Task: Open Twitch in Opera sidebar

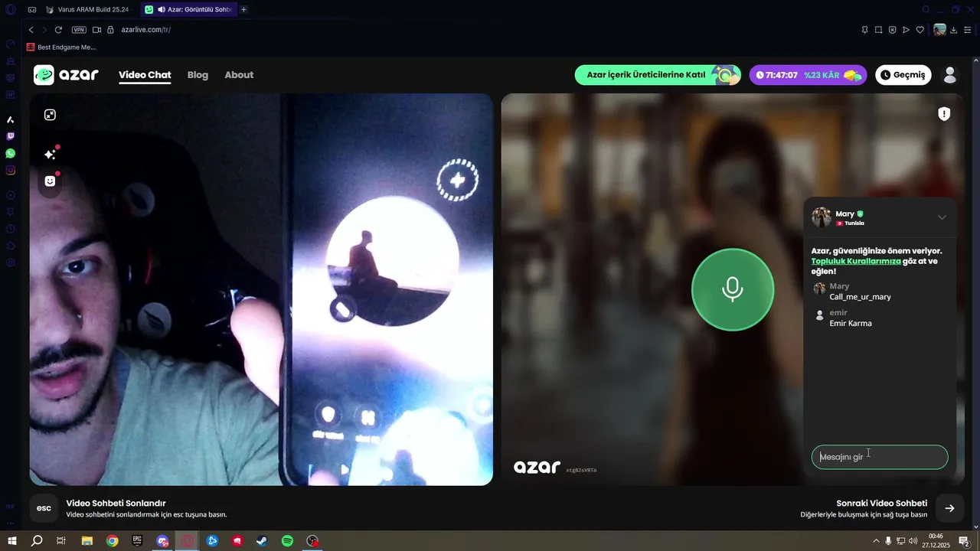Action: pyautogui.click(x=10, y=137)
